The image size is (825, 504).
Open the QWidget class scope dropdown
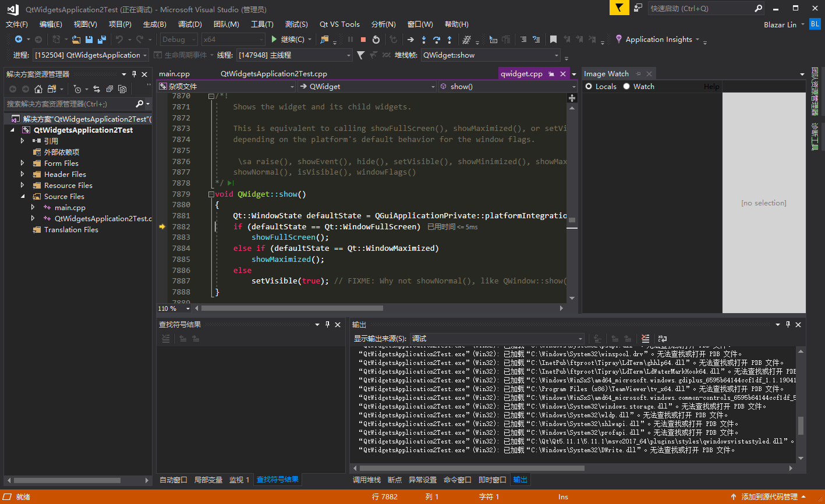pos(367,86)
